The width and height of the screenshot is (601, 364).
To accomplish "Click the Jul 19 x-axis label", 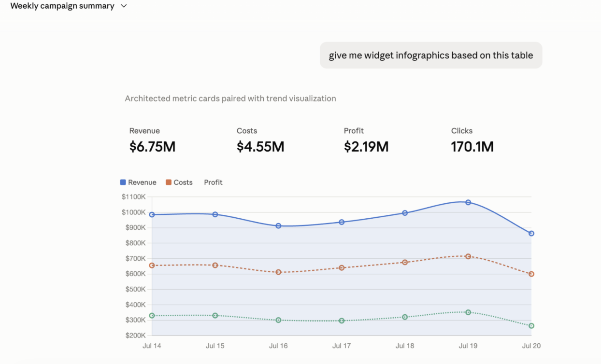I will [x=468, y=346].
